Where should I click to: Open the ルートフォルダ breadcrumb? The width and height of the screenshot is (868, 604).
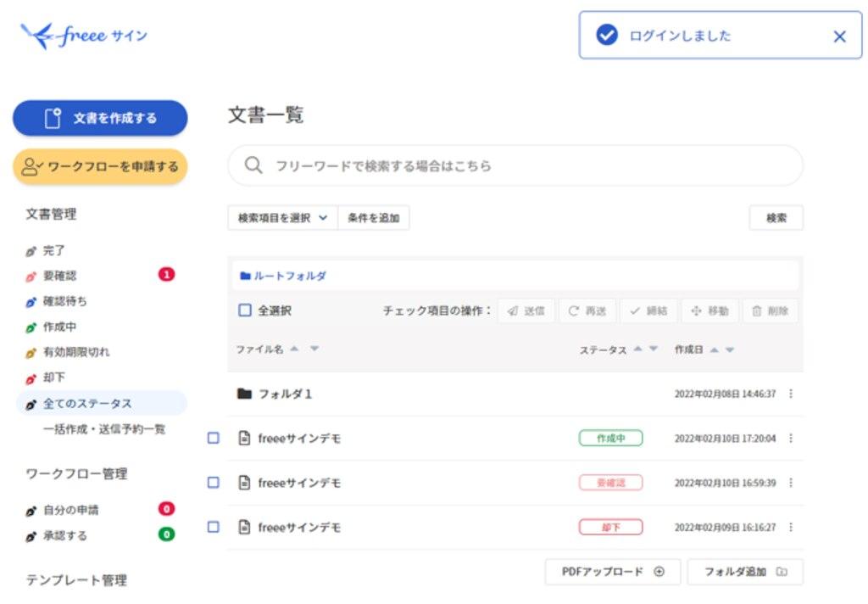[x=283, y=276]
